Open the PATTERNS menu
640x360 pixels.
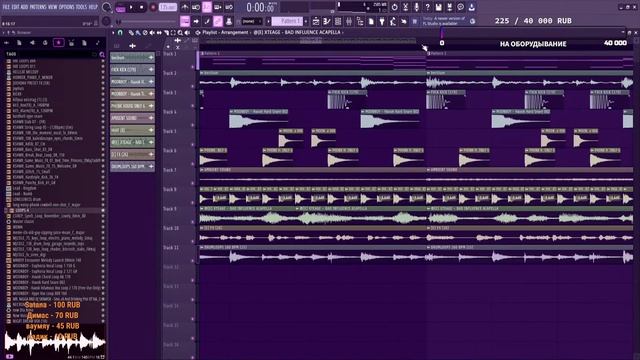[x=38, y=7]
